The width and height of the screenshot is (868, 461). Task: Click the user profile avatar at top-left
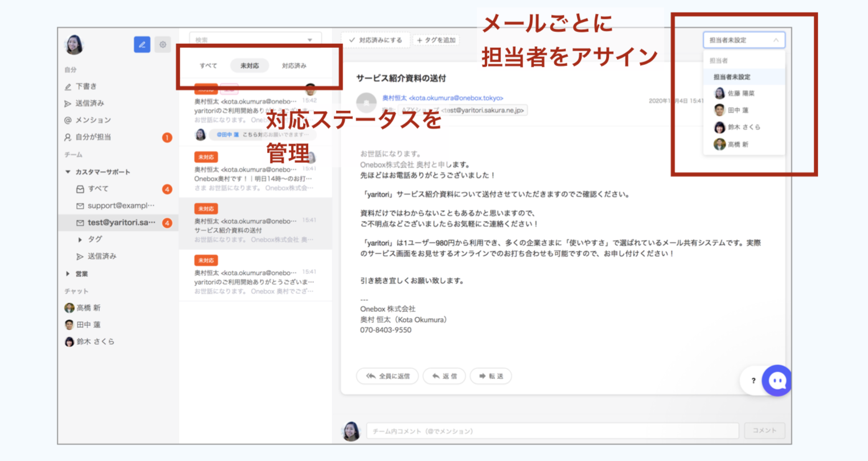(75, 44)
